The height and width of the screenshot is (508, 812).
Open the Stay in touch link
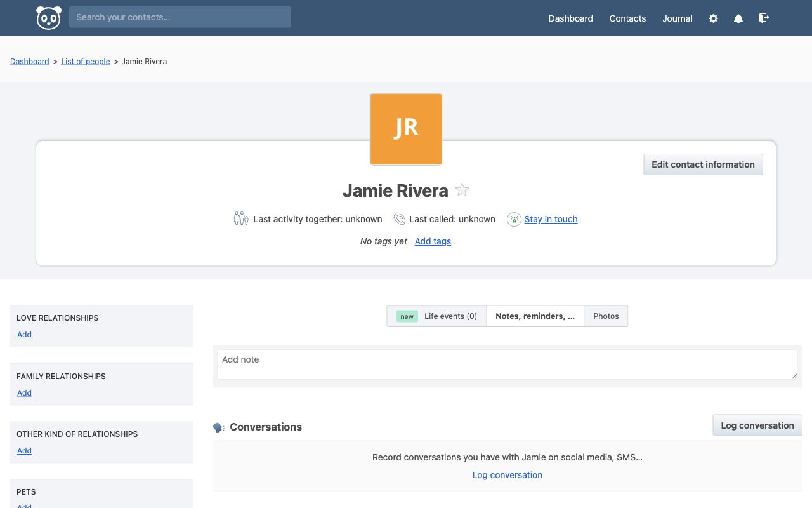551,219
